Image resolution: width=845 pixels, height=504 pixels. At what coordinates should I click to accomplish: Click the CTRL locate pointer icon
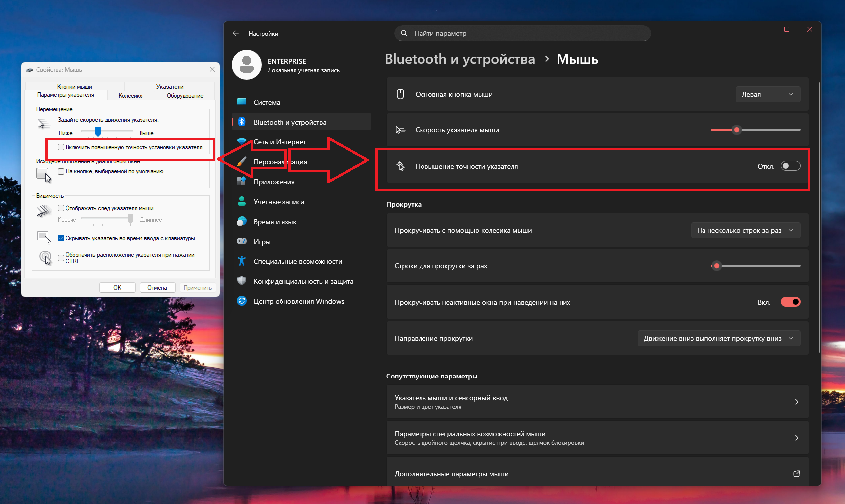pos(45,257)
